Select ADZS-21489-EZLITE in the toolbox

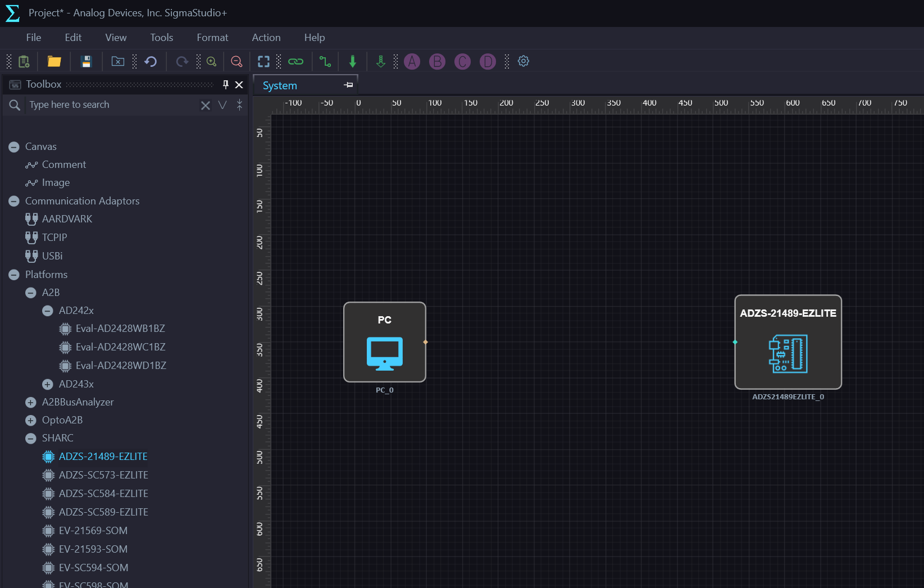(x=103, y=457)
